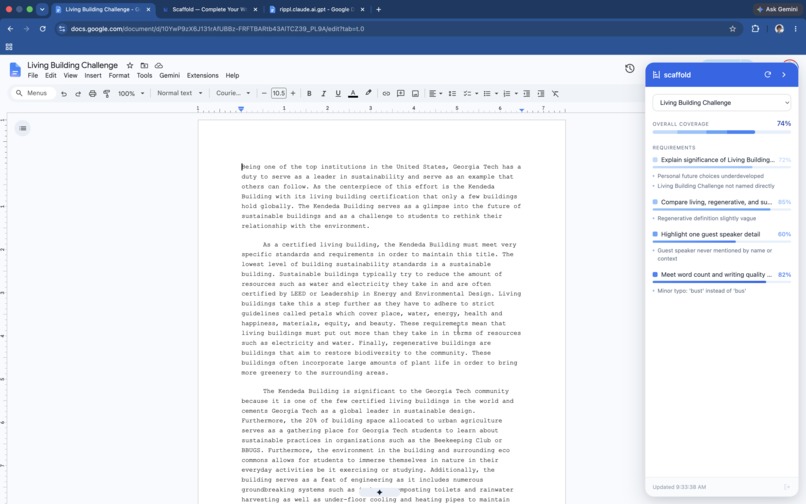Open the Insert menu

93,76
